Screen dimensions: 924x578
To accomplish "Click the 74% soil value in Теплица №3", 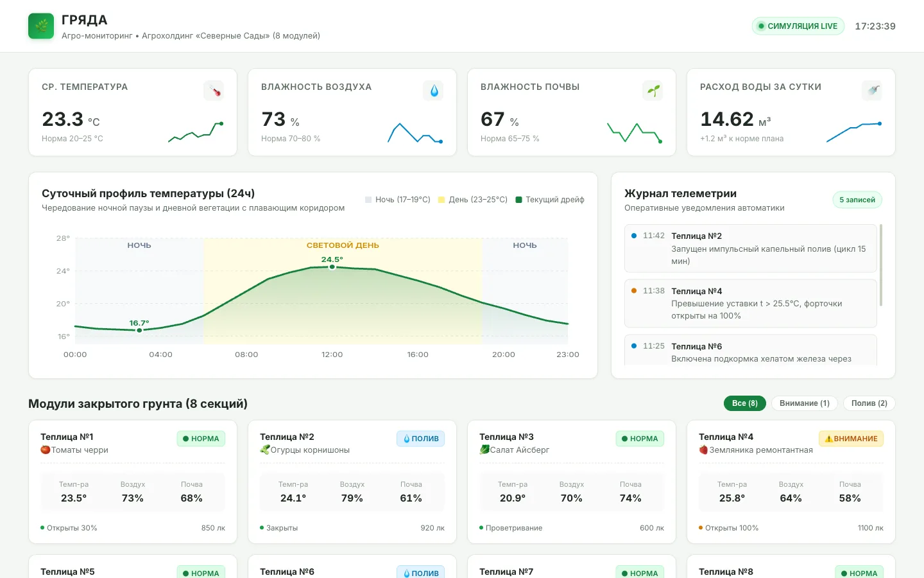I will (631, 498).
